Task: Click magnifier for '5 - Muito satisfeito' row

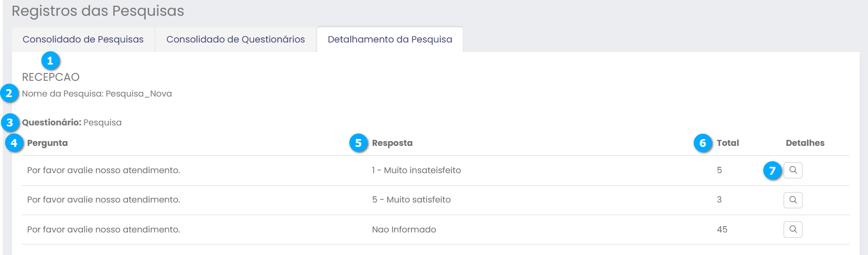Action: click(x=793, y=200)
